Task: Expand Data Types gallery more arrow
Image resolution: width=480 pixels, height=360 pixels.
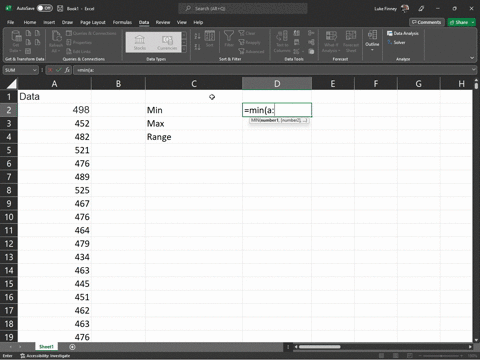Action: 184,50
